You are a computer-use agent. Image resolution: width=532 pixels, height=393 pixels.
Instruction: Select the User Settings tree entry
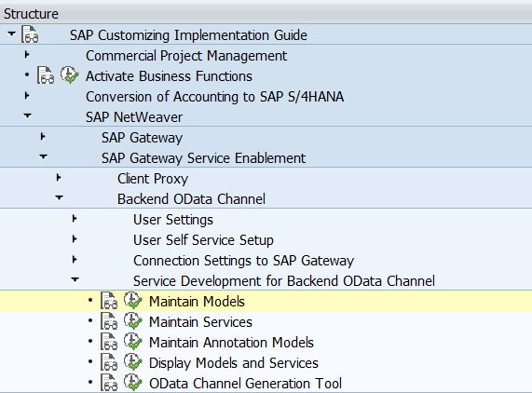pyautogui.click(x=173, y=220)
